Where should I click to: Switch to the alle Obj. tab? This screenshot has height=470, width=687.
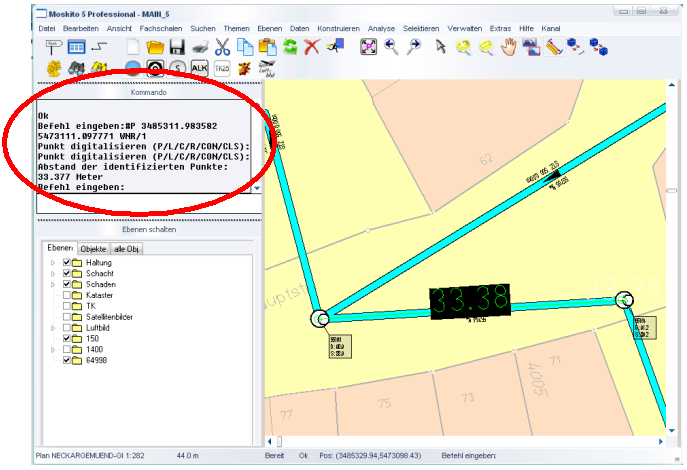click(x=126, y=248)
